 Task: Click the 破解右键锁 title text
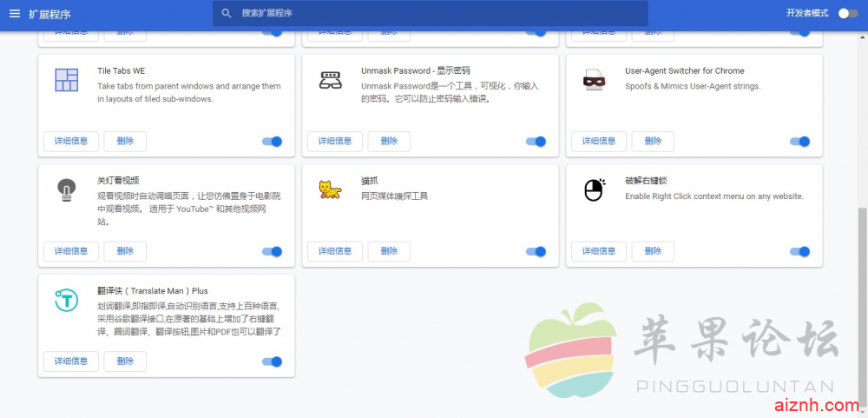tap(646, 181)
